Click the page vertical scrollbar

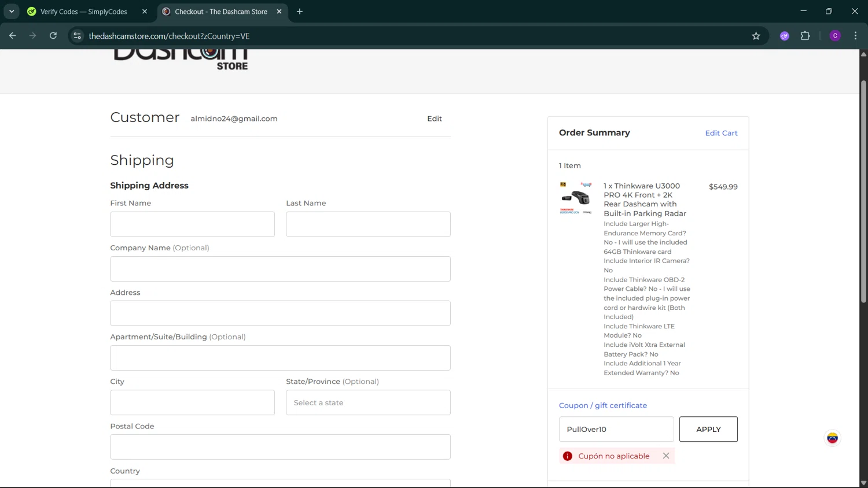pyautogui.click(x=863, y=191)
